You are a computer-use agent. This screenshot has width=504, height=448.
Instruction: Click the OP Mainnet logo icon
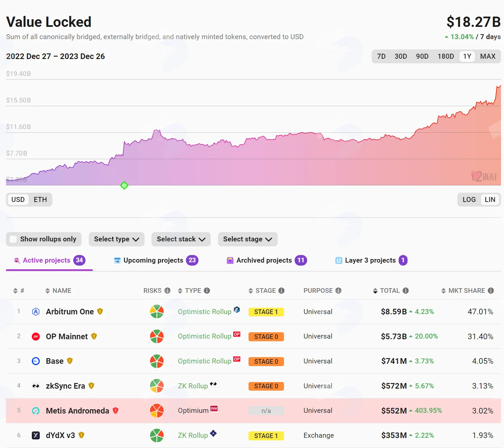pos(36,337)
